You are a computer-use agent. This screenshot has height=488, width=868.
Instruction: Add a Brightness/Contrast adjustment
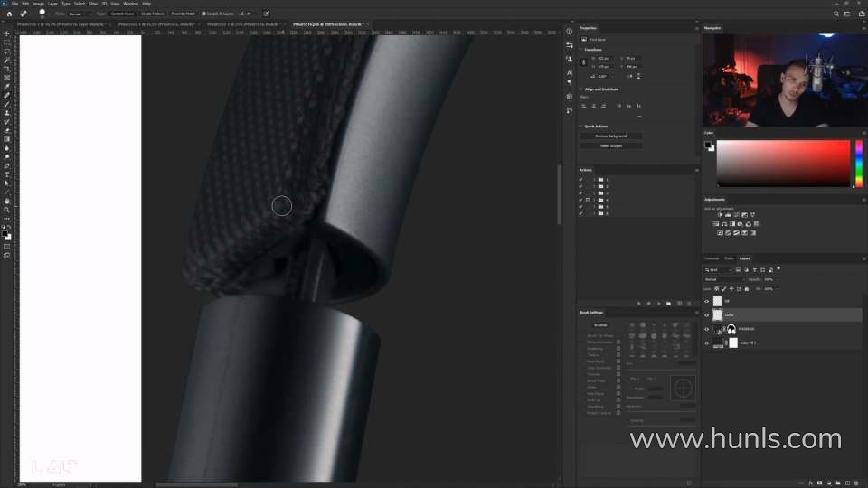pos(720,215)
